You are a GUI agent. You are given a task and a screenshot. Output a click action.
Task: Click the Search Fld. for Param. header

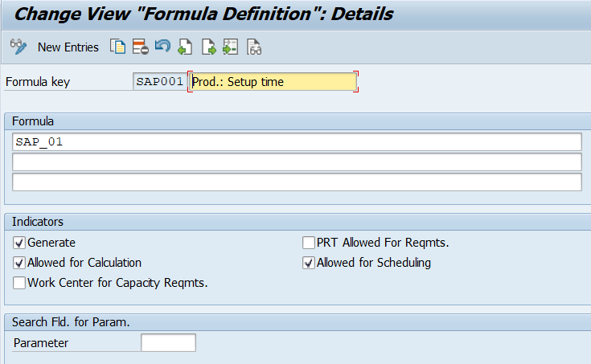point(71,322)
